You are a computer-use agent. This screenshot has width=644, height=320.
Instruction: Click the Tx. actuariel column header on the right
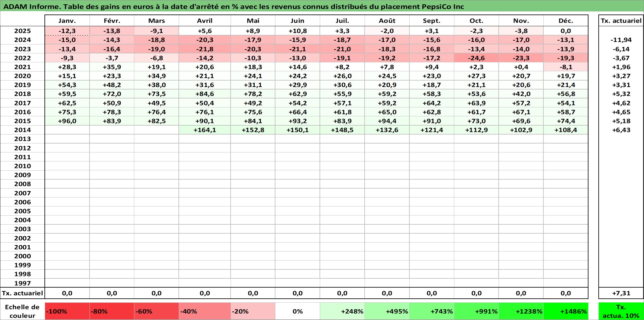pos(621,21)
